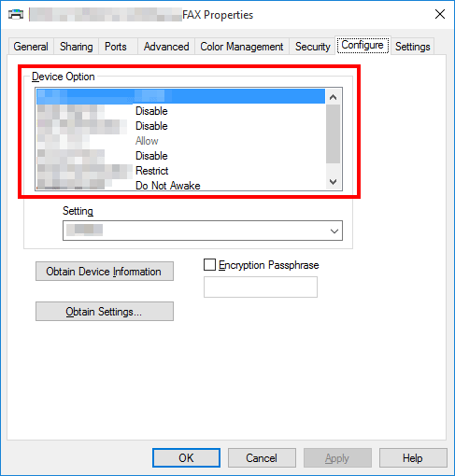Image resolution: width=455 pixels, height=476 pixels.
Task: Open the Setting dropdown list
Action: click(x=203, y=231)
